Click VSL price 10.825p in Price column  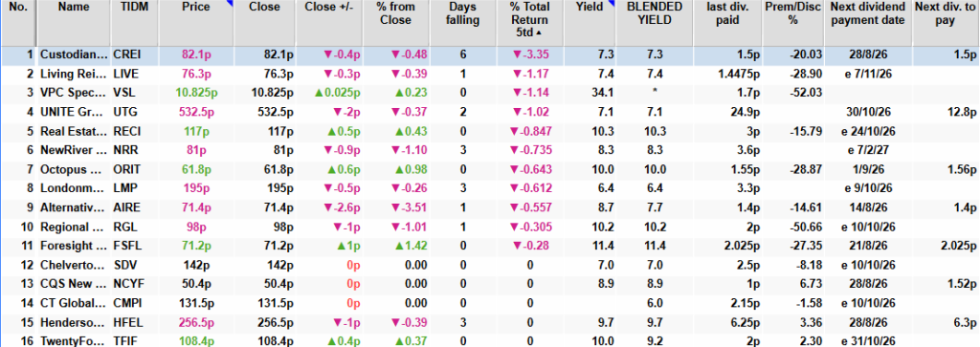tap(196, 93)
